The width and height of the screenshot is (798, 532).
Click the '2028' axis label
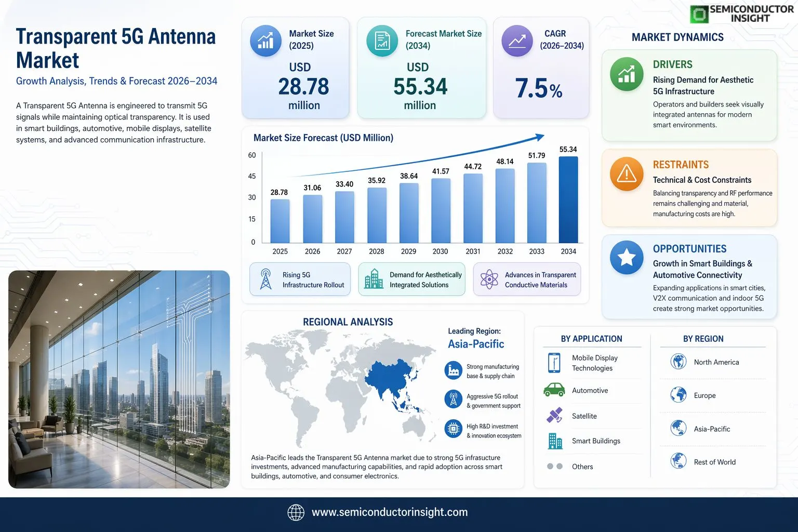pyautogui.click(x=377, y=251)
